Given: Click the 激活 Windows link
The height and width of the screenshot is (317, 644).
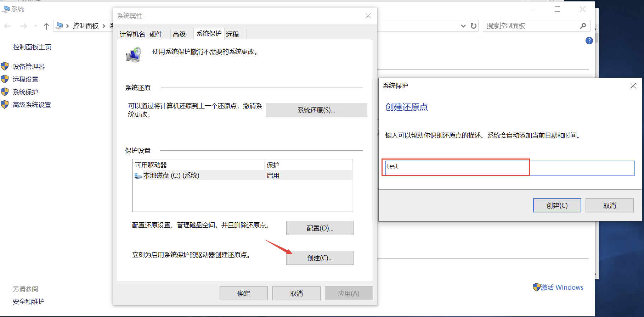Looking at the screenshot, I should pyautogui.click(x=562, y=287).
